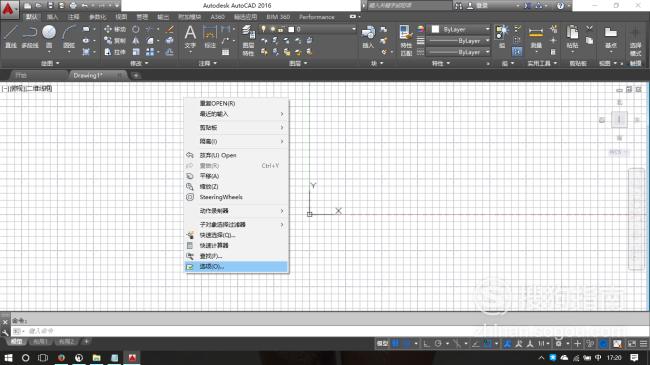The height and width of the screenshot is (365, 650).
Task: Expand the Layers (图层) panel
Action: [x=298, y=63]
